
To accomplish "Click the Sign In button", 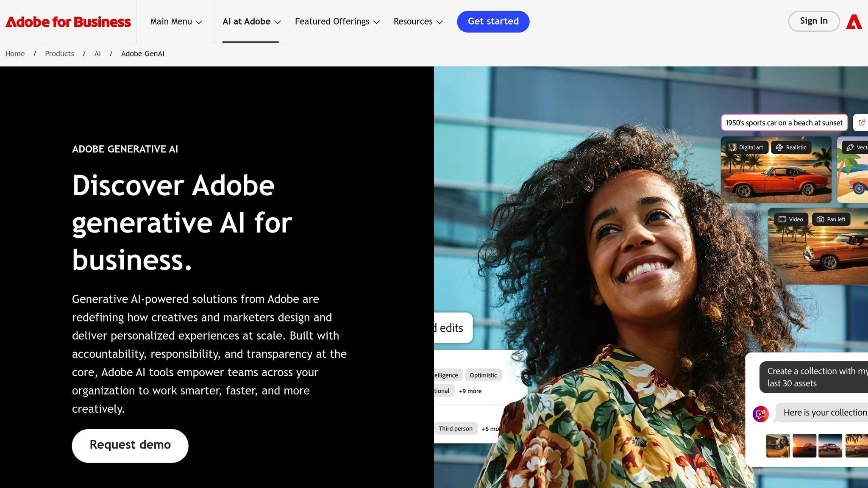I will pyautogui.click(x=814, y=21).
